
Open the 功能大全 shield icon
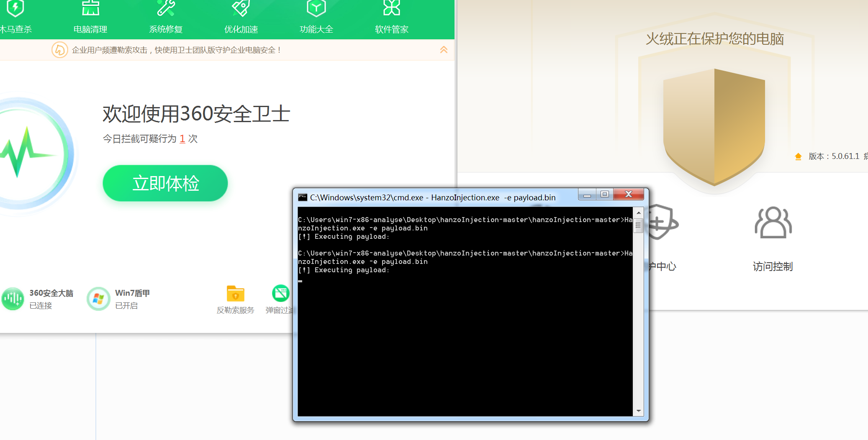(x=316, y=8)
